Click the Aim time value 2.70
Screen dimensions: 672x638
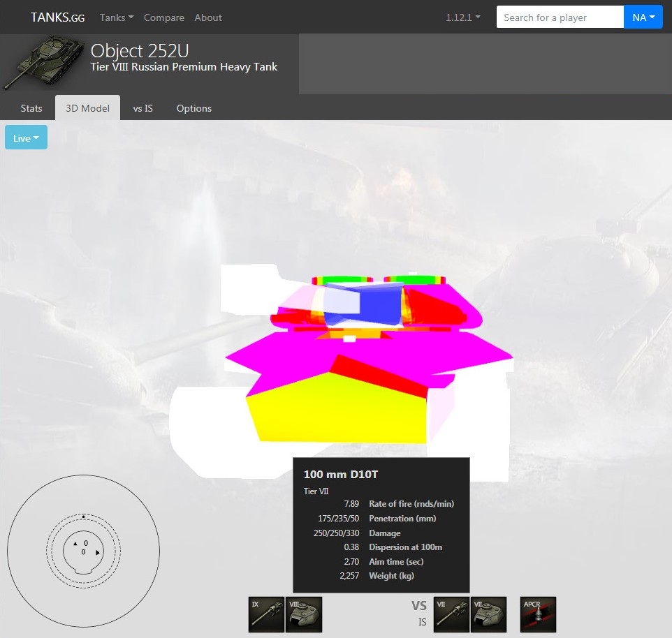click(x=351, y=561)
